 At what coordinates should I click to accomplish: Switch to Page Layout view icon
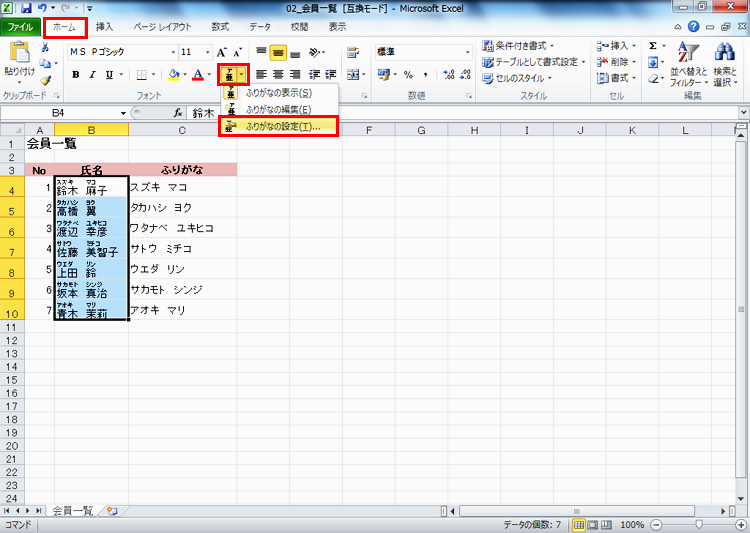coord(593,525)
